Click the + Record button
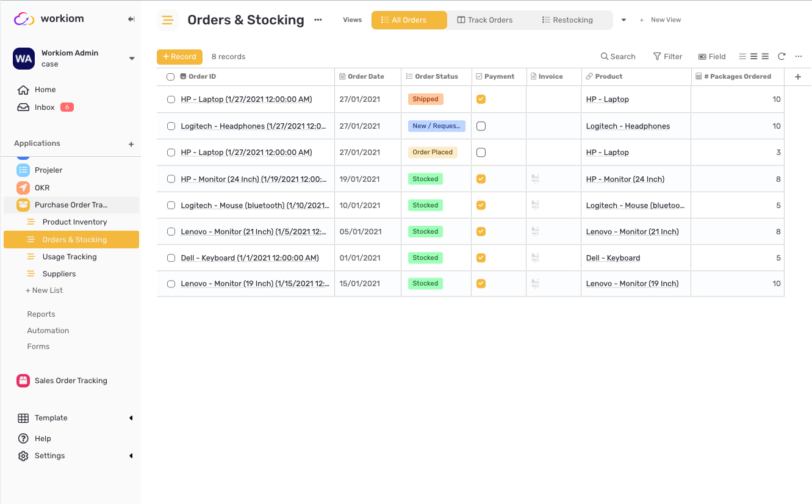Image resolution: width=812 pixels, height=504 pixels. tap(179, 57)
